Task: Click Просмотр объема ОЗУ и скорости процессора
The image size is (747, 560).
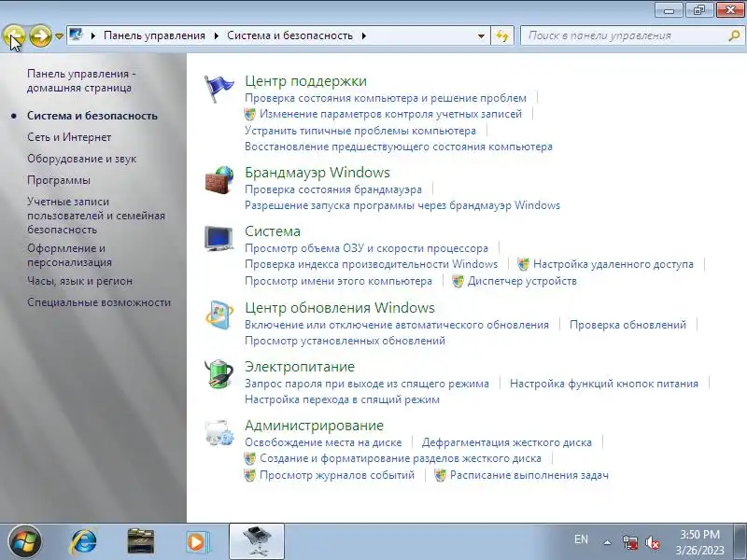Action: [x=366, y=248]
